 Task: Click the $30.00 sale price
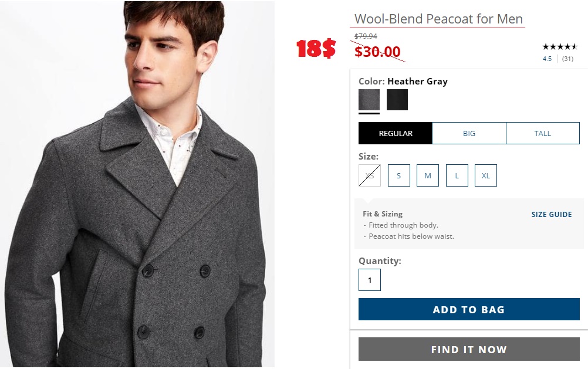[377, 52]
